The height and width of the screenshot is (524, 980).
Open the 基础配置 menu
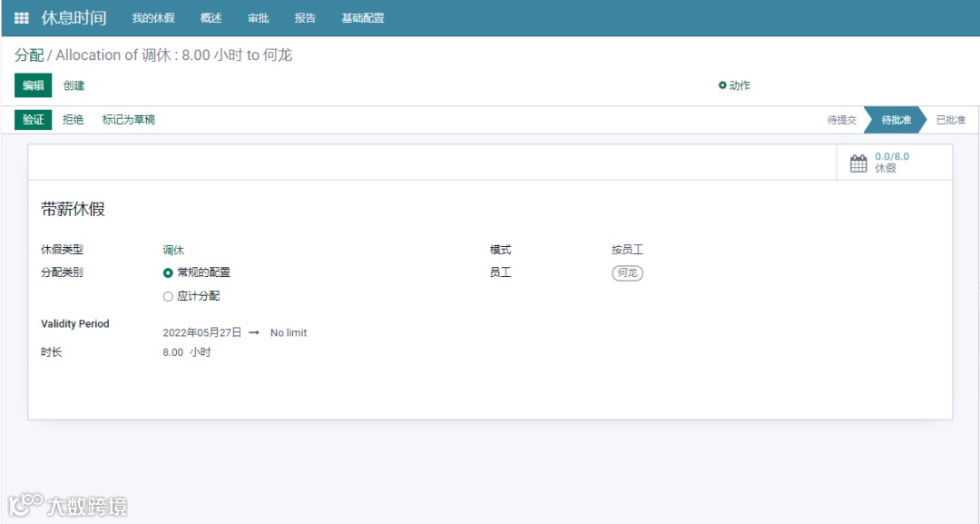(x=363, y=18)
